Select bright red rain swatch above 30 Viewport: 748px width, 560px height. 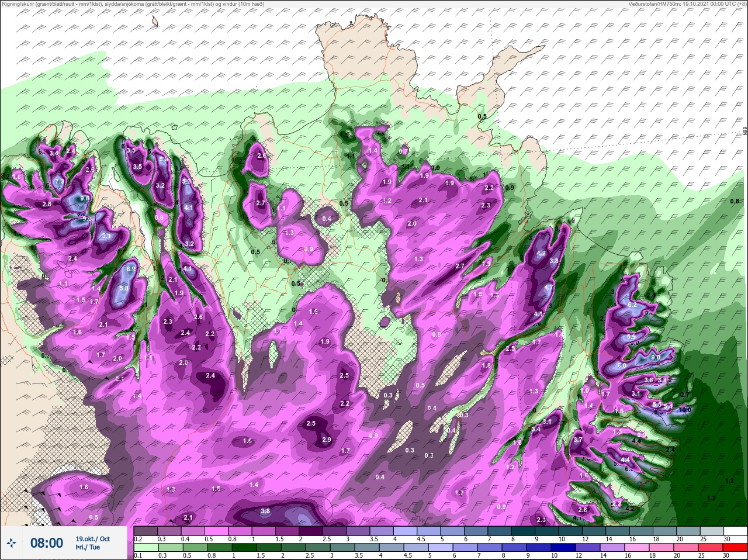click(x=735, y=548)
